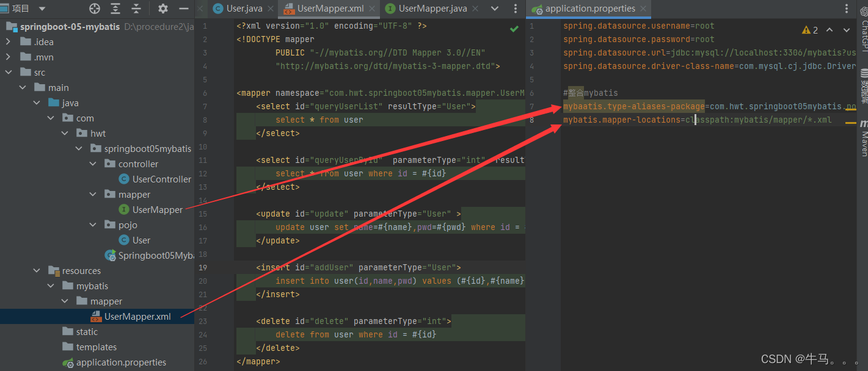Open project panel settings gear
868x371 pixels.
(x=162, y=9)
